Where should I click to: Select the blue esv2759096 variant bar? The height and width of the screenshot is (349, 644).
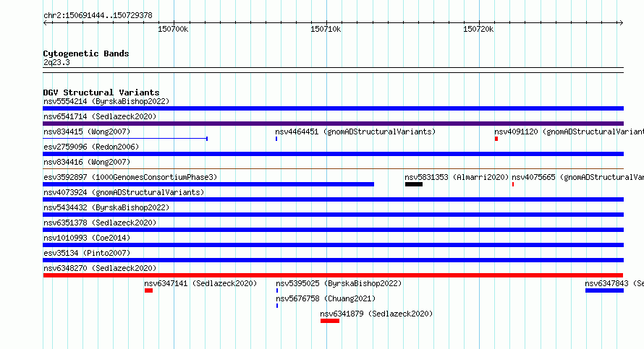pos(333,154)
